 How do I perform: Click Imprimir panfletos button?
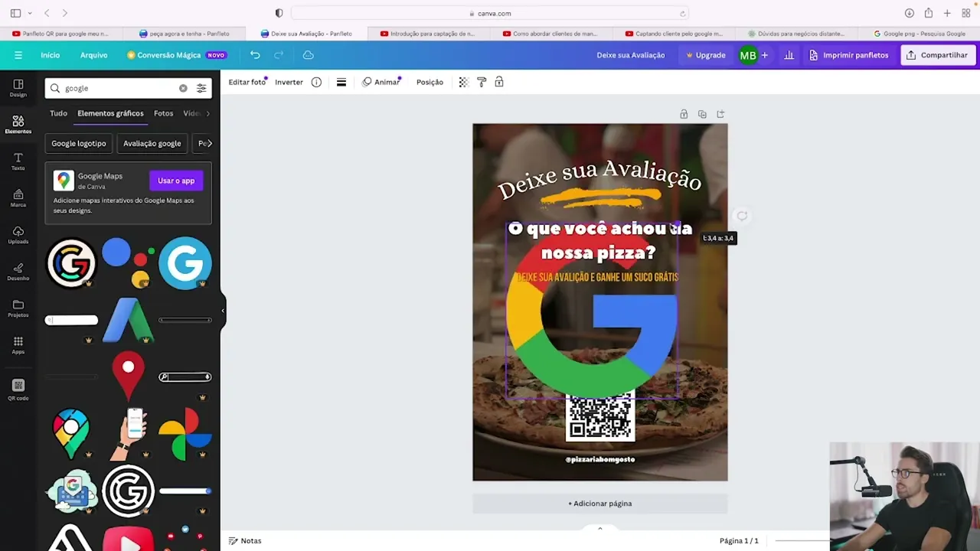point(848,55)
